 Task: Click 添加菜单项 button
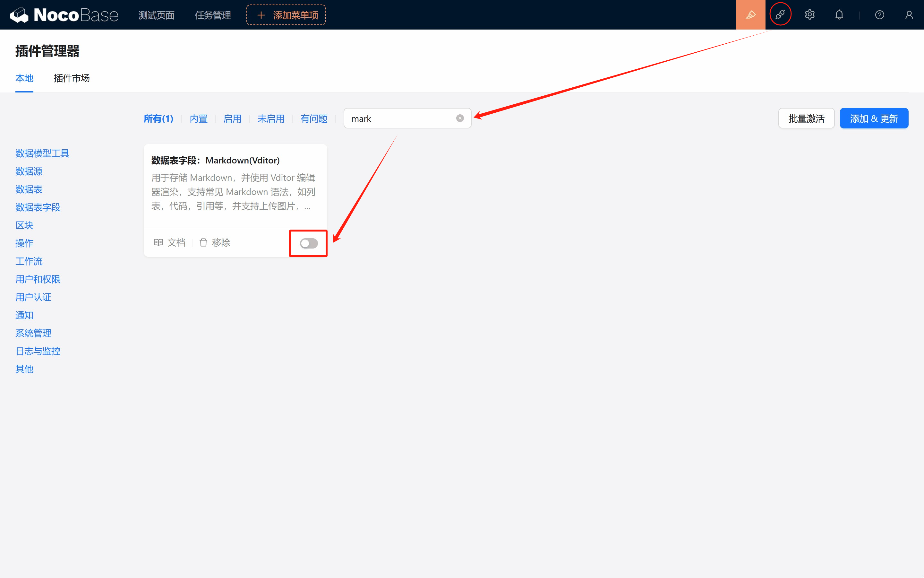click(x=286, y=15)
